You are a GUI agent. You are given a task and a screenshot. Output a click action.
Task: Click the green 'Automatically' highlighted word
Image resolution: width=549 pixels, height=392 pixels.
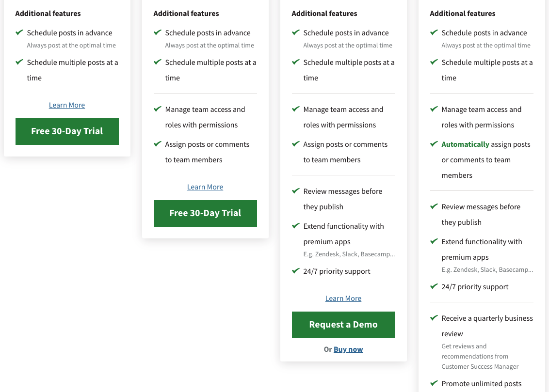465,144
